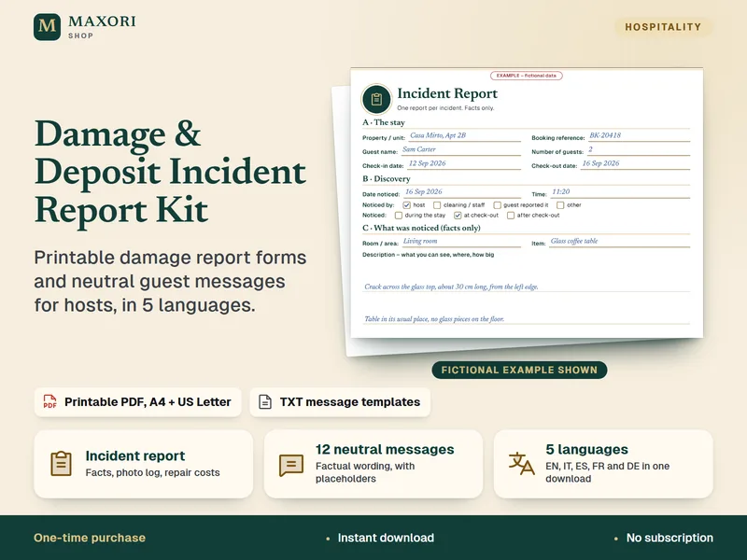The width and height of the screenshot is (747, 560).
Task: Click the clipboard icon beside Incident Report title
Action: click(x=376, y=99)
